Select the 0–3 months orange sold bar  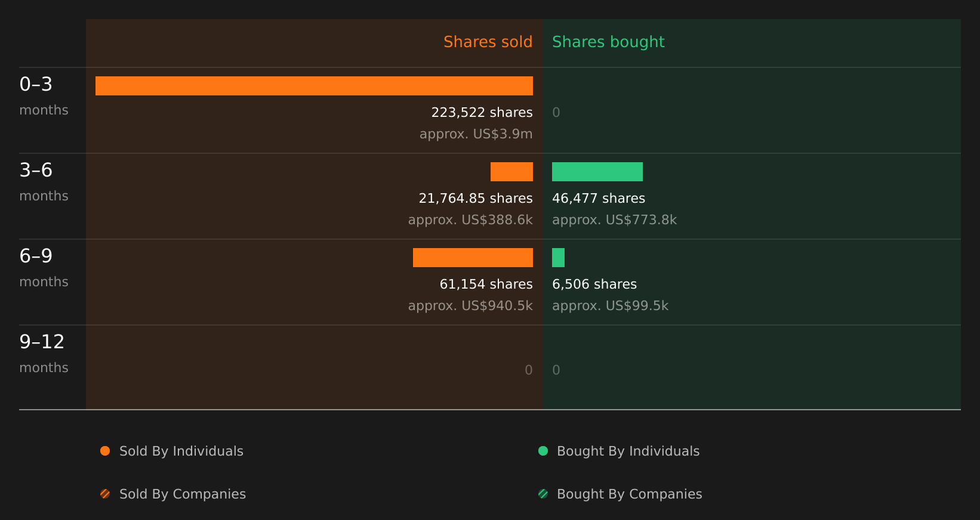click(x=314, y=86)
